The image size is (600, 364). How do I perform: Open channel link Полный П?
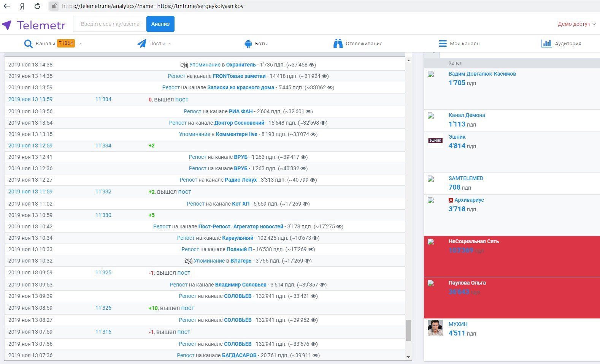coord(239,250)
